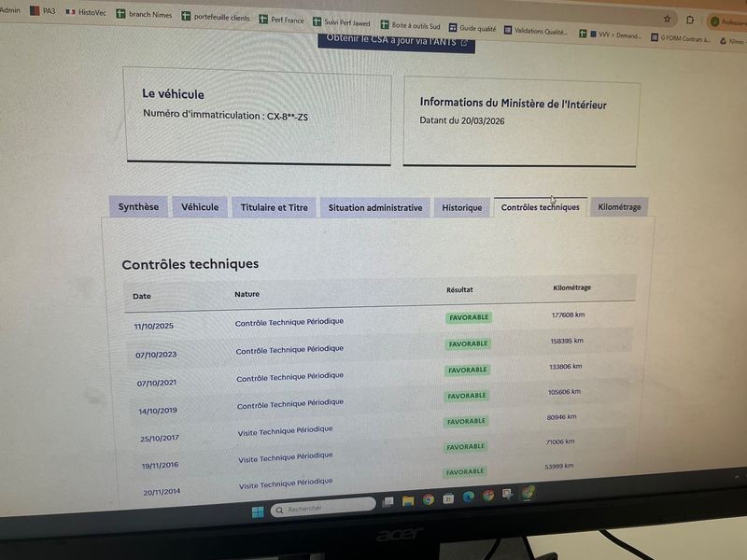Switch to the Situation administrative tab

(x=375, y=207)
